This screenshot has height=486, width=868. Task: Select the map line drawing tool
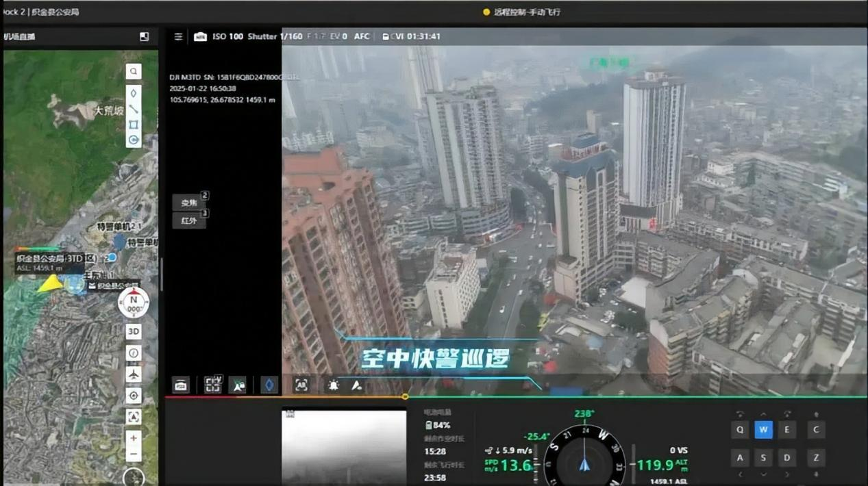[134, 109]
